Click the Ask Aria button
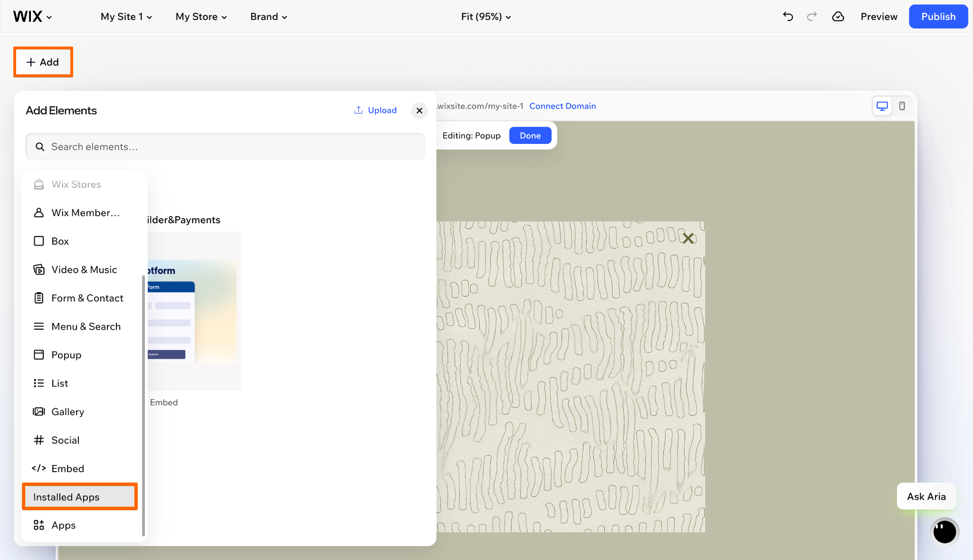The height and width of the screenshot is (560, 973). (x=926, y=496)
